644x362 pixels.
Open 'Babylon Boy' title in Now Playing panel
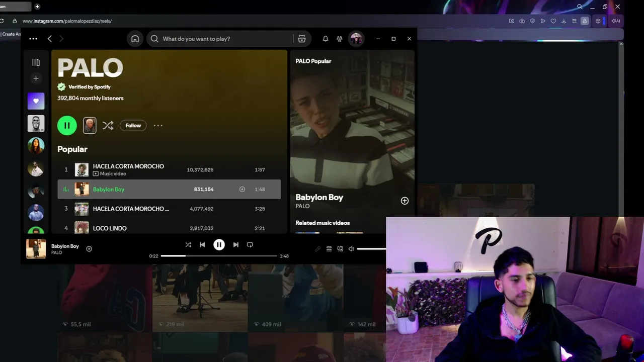(x=319, y=197)
